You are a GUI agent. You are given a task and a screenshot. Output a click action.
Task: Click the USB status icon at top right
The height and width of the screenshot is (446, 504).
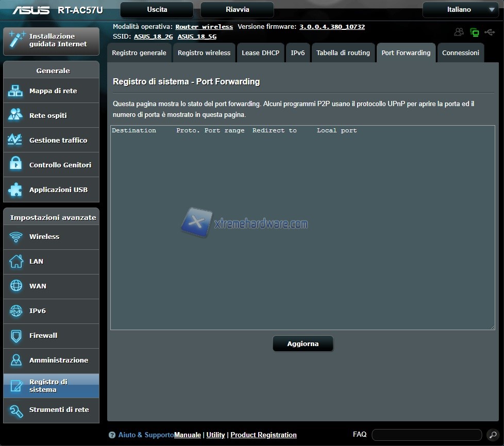coord(489,32)
